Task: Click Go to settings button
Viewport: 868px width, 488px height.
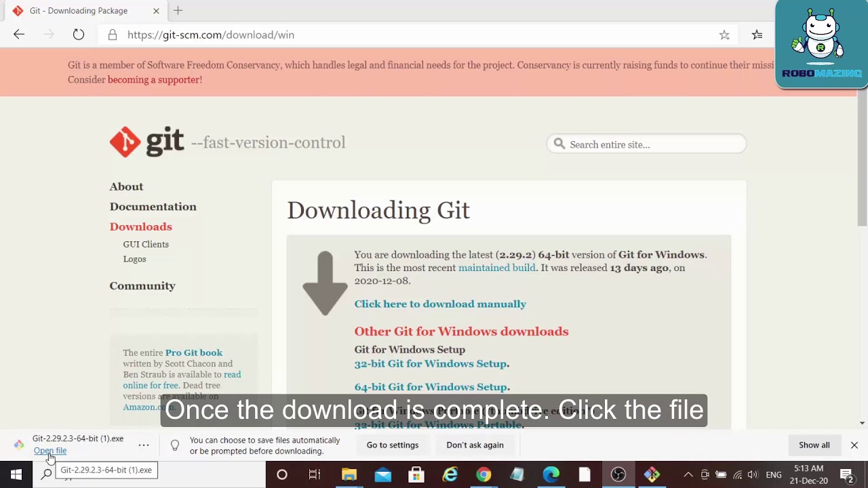Action: [393, 445]
